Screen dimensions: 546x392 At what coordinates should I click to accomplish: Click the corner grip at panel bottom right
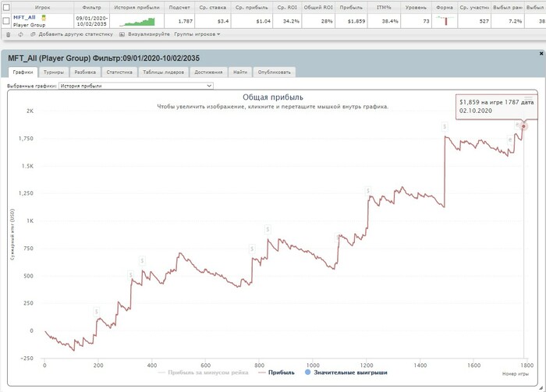coord(541,388)
